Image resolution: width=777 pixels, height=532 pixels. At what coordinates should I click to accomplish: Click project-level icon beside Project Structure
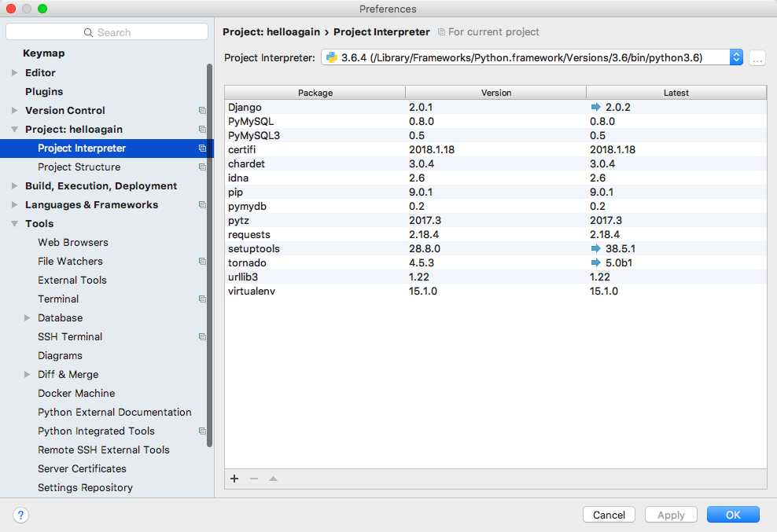pyautogui.click(x=202, y=167)
